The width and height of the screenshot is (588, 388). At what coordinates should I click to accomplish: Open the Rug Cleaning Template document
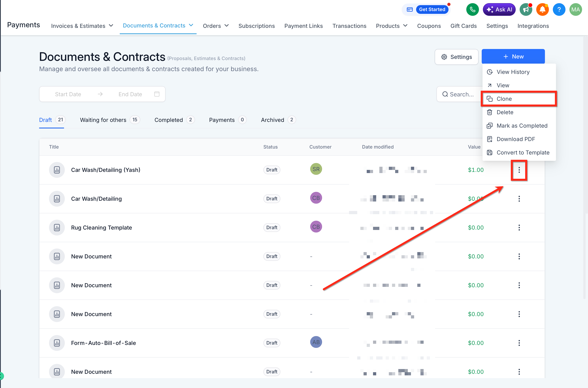click(102, 227)
